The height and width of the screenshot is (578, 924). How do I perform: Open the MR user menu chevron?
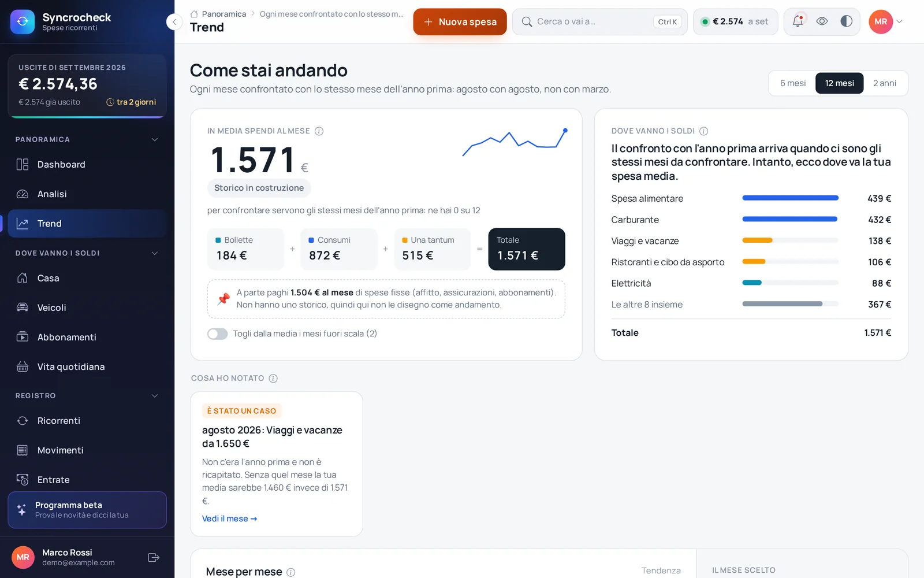coord(899,21)
